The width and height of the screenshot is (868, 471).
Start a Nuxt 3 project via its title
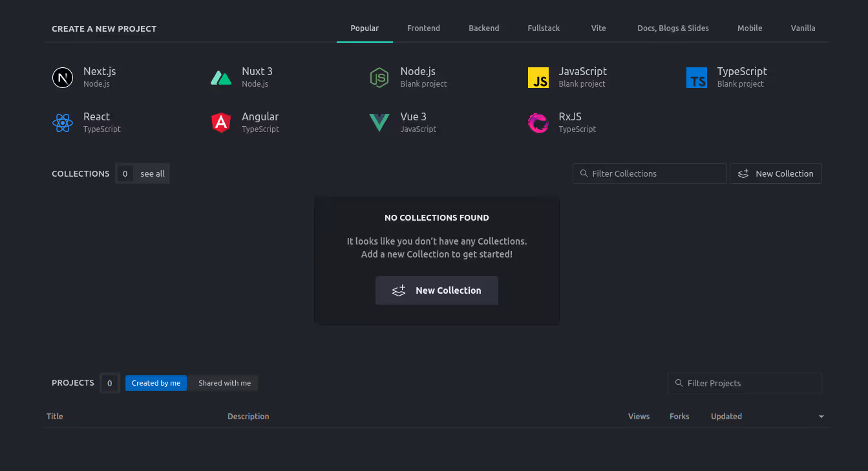click(x=257, y=71)
